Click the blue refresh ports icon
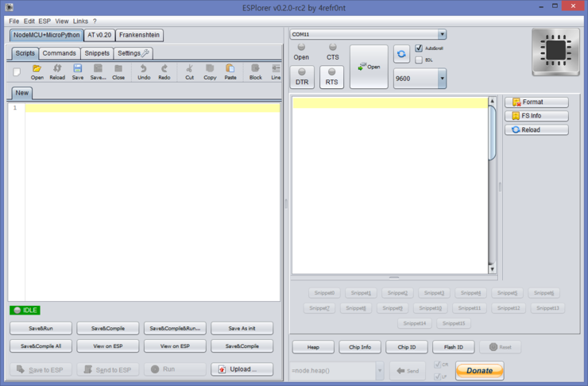Viewport: 588px width, 386px height. [401, 54]
